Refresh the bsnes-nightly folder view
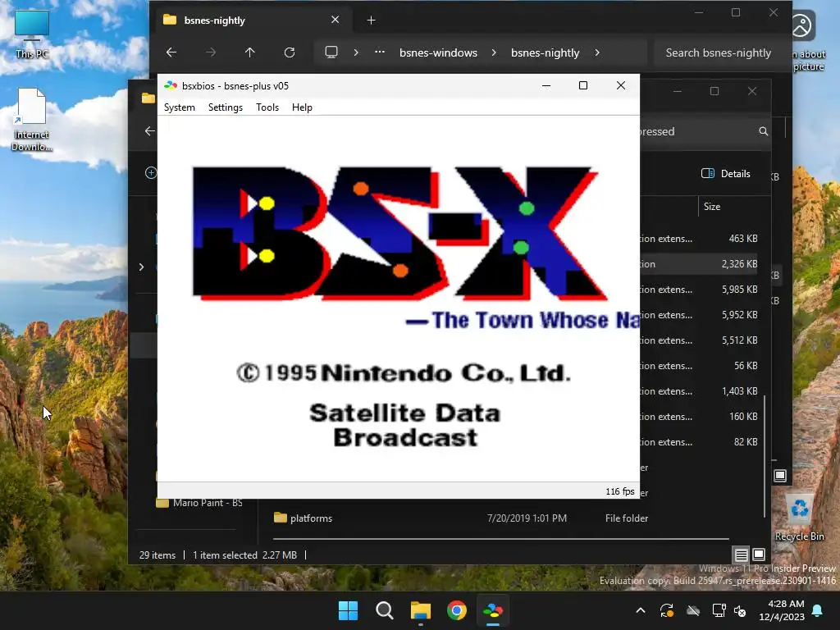This screenshot has height=630, width=840. (x=290, y=52)
